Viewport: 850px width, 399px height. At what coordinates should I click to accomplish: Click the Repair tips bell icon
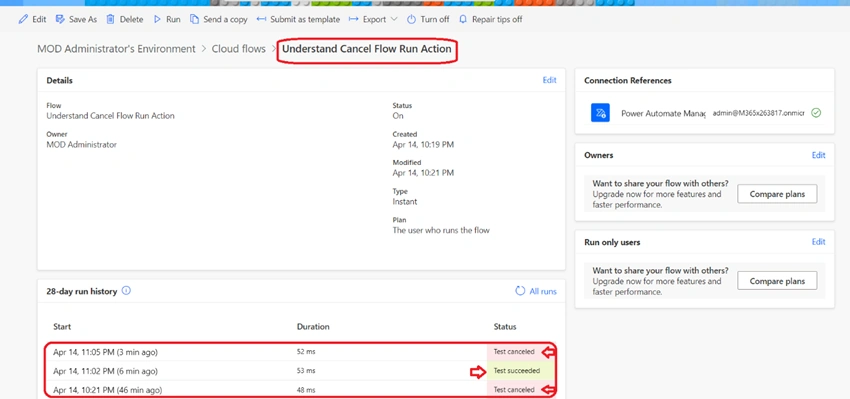coord(463,19)
